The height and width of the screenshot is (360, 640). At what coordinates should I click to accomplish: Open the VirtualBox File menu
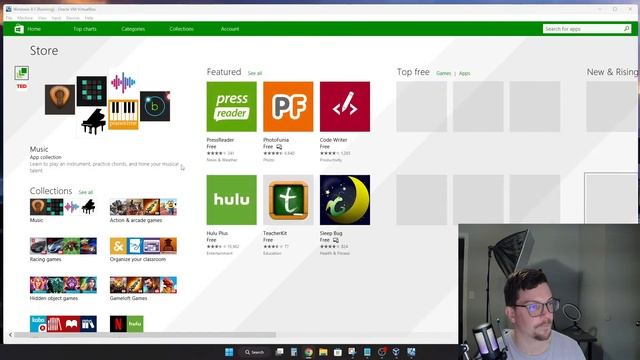tap(9, 18)
